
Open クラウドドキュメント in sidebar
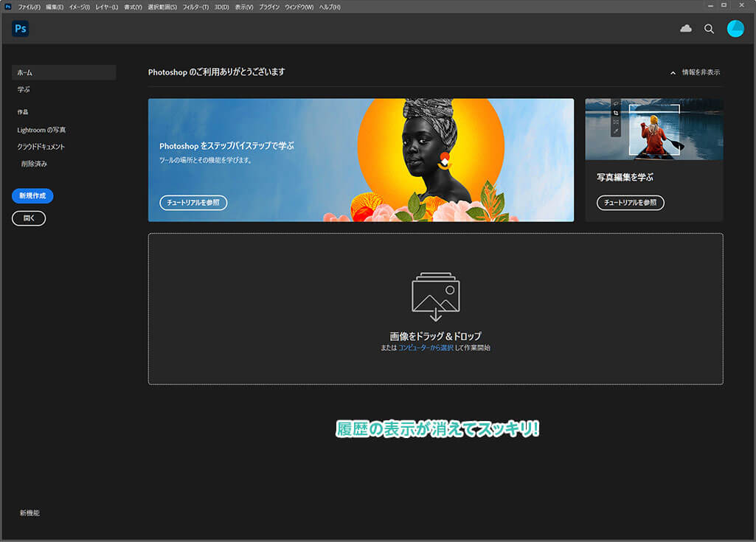coord(41,147)
